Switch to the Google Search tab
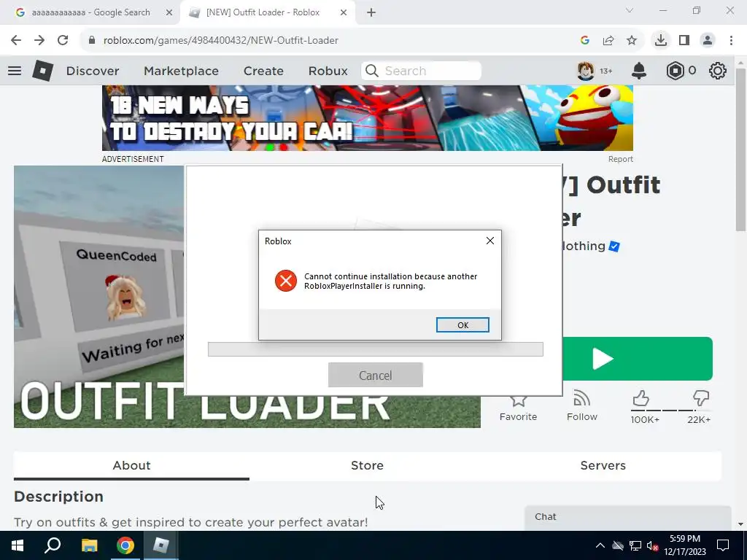Screen dimensions: 747x560 click(90, 12)
